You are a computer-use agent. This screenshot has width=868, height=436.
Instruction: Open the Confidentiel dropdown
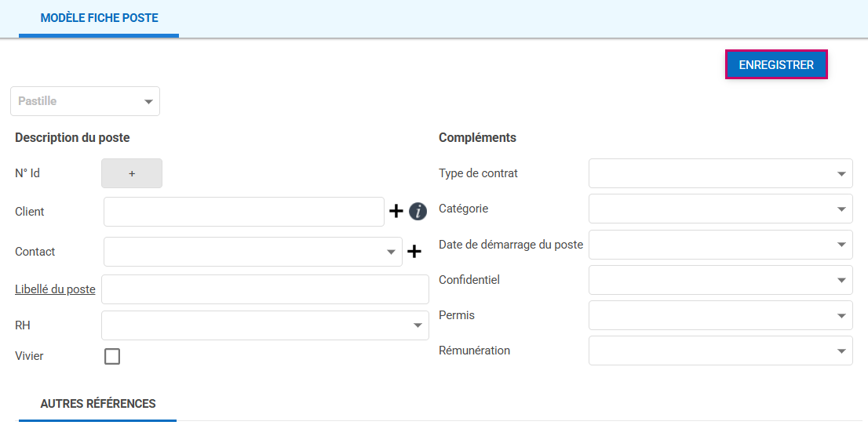(720, 280)
